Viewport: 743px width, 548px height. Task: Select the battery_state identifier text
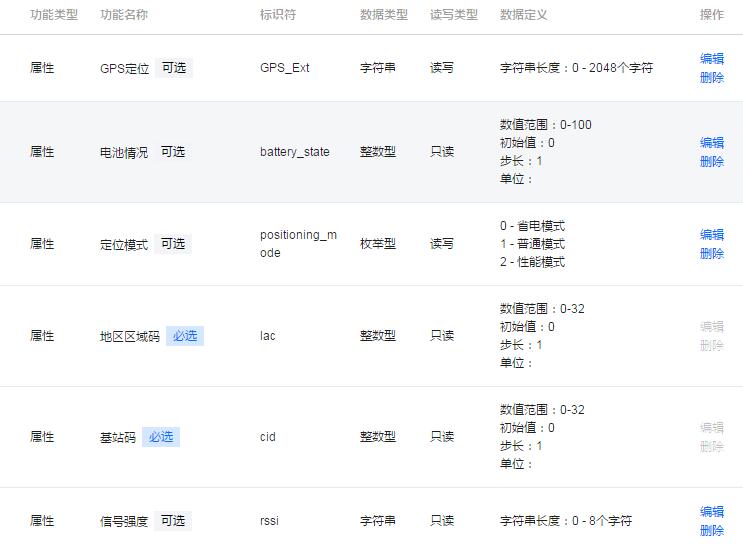tap(294, 152)
